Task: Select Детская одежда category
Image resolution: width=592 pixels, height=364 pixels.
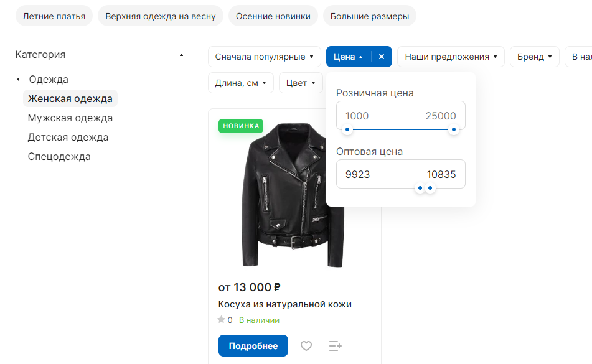Action: pyautogui.click(x=68, y=138)
